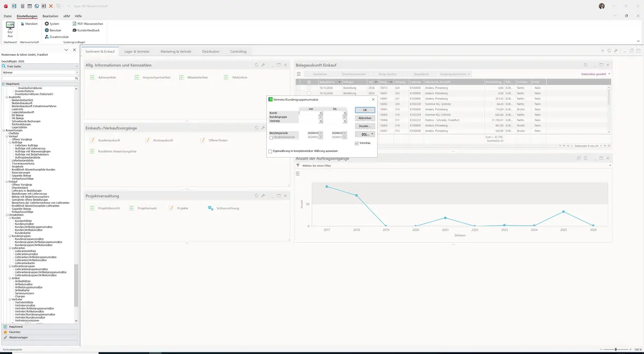Open the calendar icon in quick toolbar
Viewport: 644px width, 354px height.
click(x=29, y=5)
